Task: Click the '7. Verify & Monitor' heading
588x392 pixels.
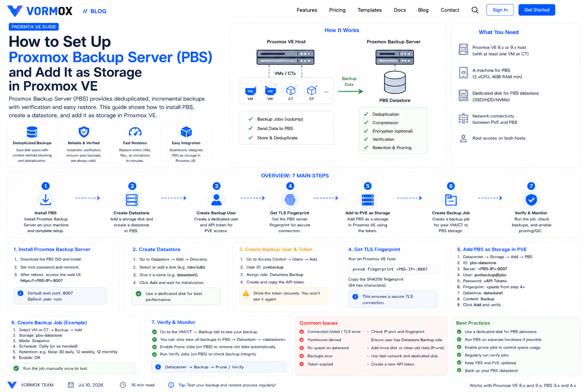Action: click(173, 322)
